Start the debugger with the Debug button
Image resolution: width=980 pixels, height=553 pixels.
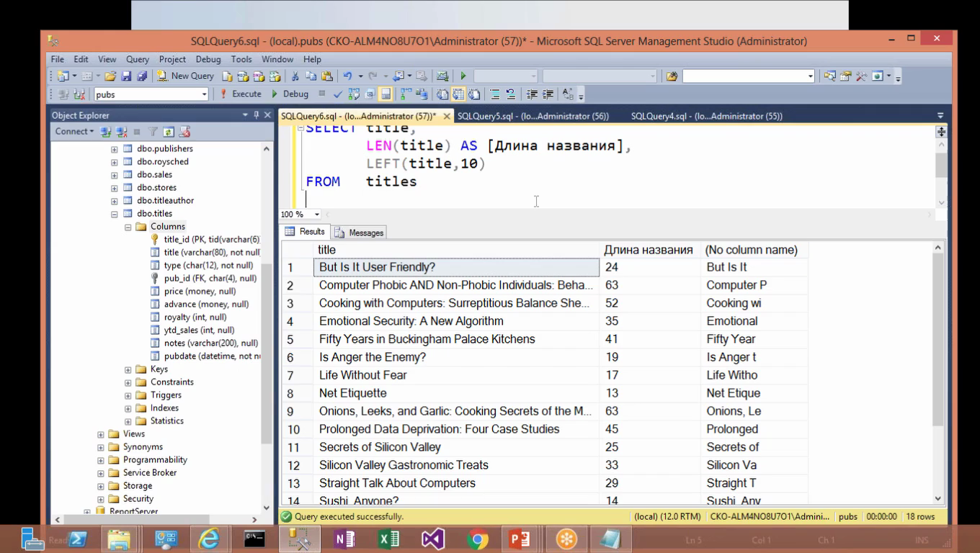tap(290, 94)
